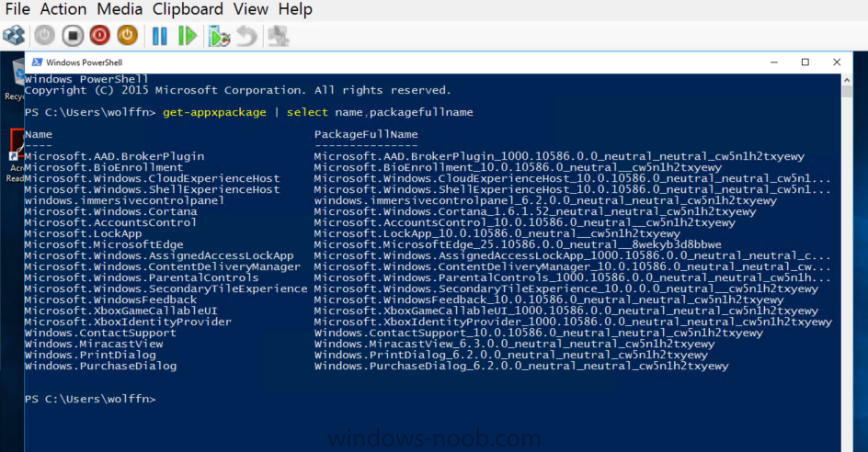Click the Microsoft.XboxIdentityProvider name entry
The height and width of the screenshot is (452, 868).
128,322
